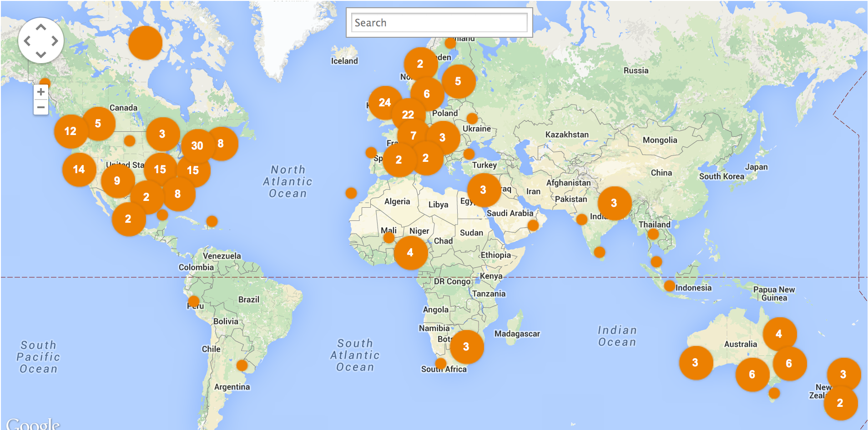This screenshot has width=868, height=430.
Task: Click into the Search input field
Action: click(439, 23)
